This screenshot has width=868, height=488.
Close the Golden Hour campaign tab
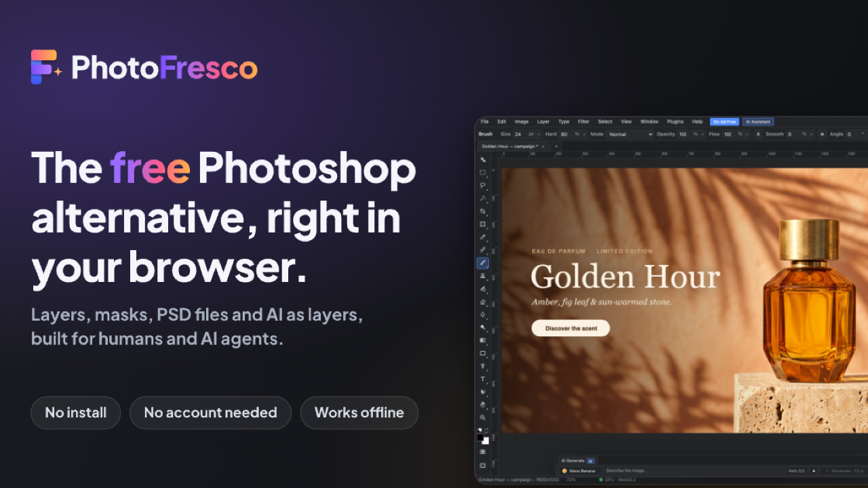[x=543, y=146]
